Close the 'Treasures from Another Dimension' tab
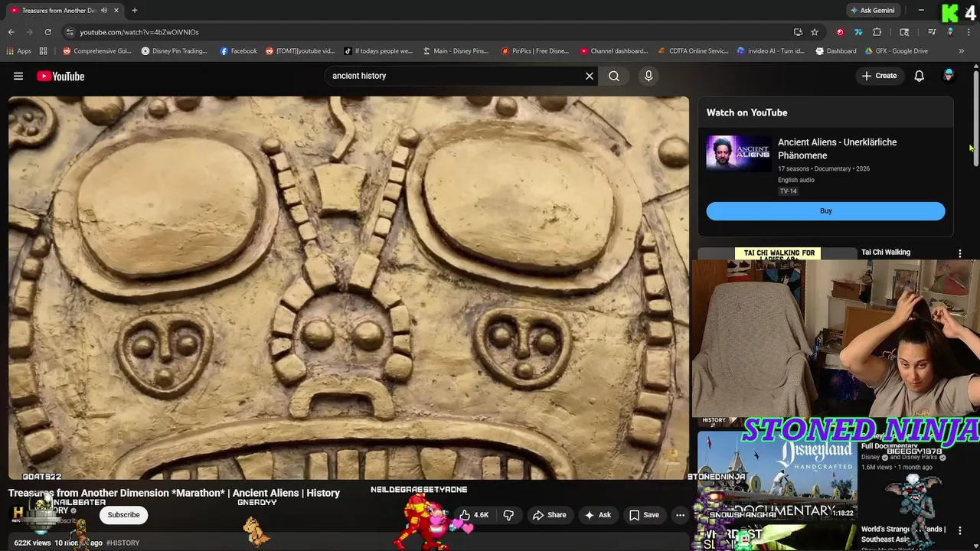 click(x=116, y=10)
